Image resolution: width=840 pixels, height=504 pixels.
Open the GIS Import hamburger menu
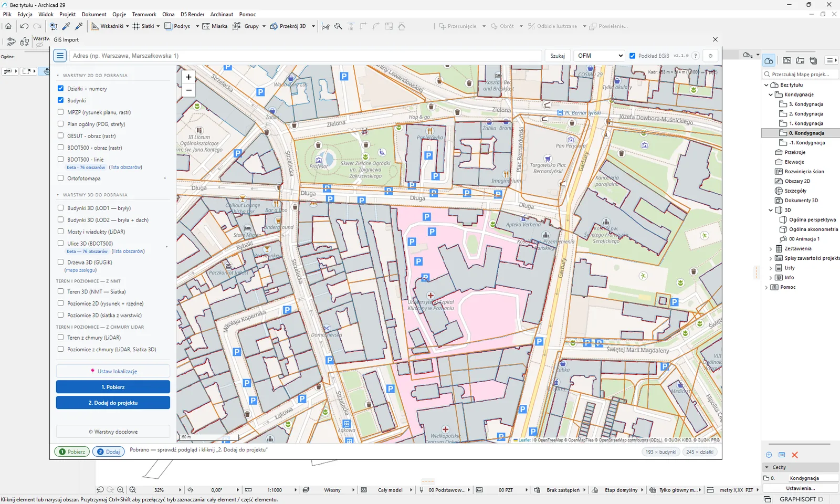(x=60, y=56)
